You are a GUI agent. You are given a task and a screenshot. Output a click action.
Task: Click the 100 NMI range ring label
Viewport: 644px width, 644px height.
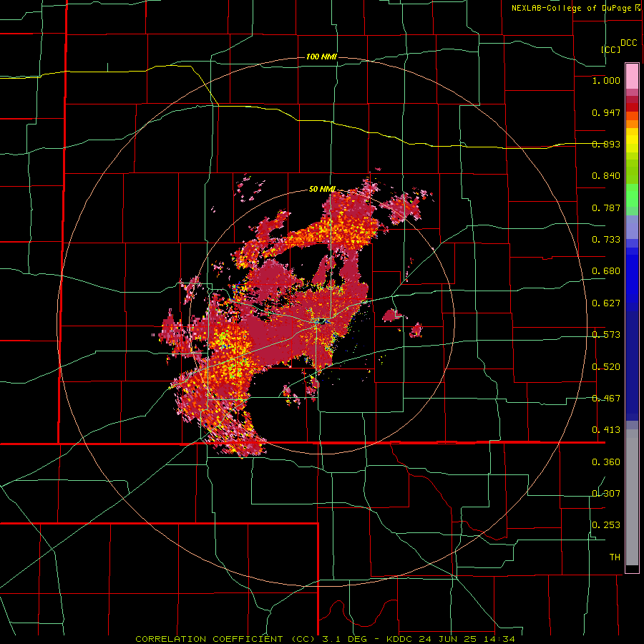pyautogui.click(x=321, y=57)
